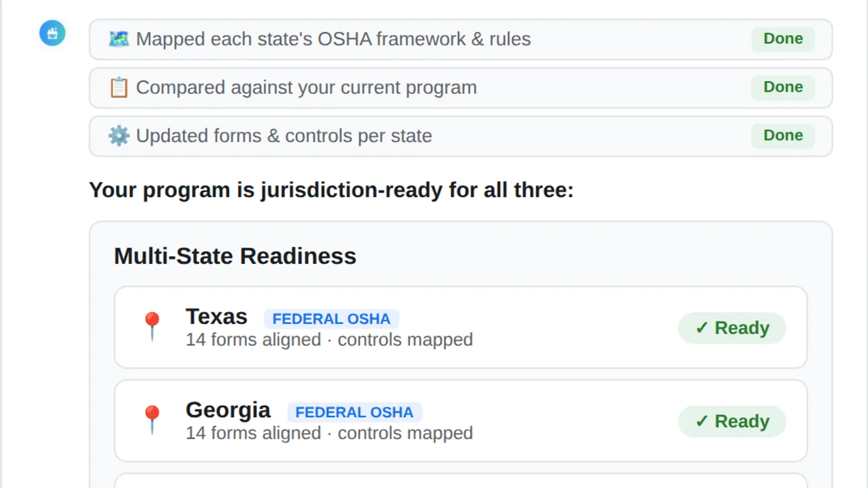Image resolution: width=868 pixels, height=488 pixels.
Task: Select the Done badge for Updated forms step
Action: click(783, 136)
